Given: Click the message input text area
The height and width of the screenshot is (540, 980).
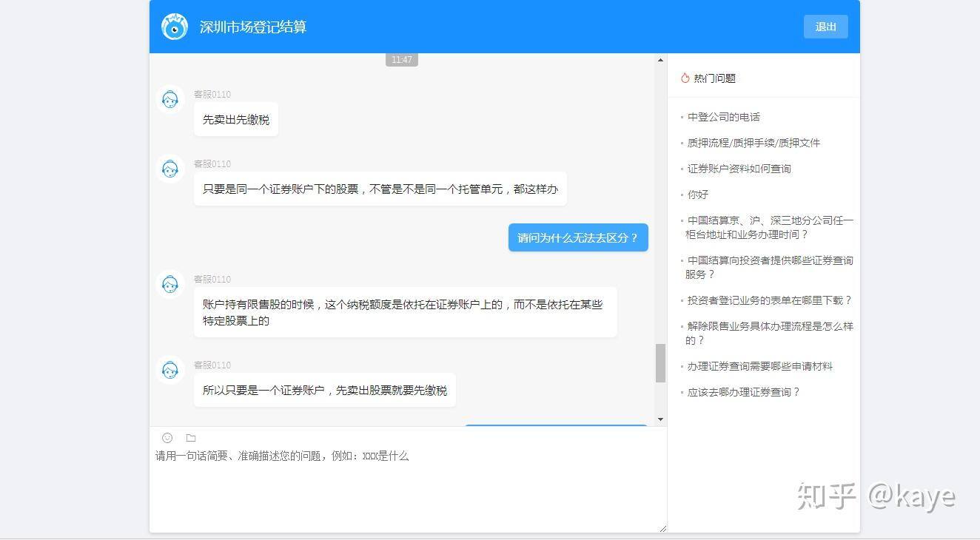Looking at the screenshot, I should coord(408,490).
